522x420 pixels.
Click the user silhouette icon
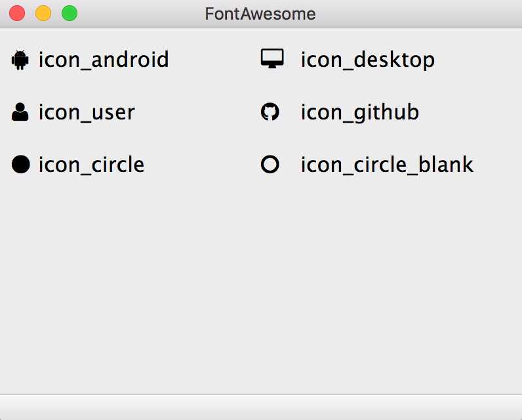[x=20, y=112]
